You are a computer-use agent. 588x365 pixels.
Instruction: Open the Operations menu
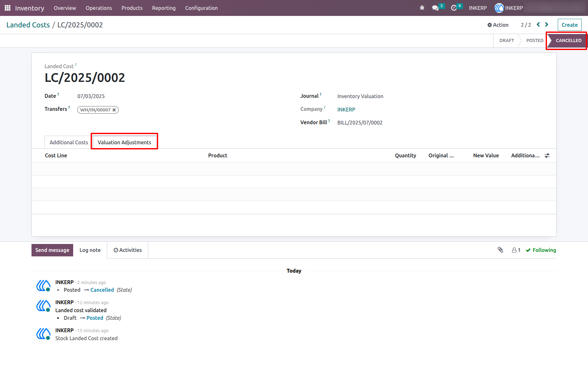coord(99,8)
